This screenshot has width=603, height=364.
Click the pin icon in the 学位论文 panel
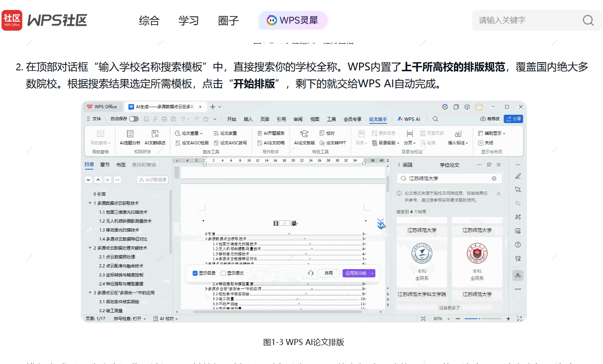pos(489,165)
